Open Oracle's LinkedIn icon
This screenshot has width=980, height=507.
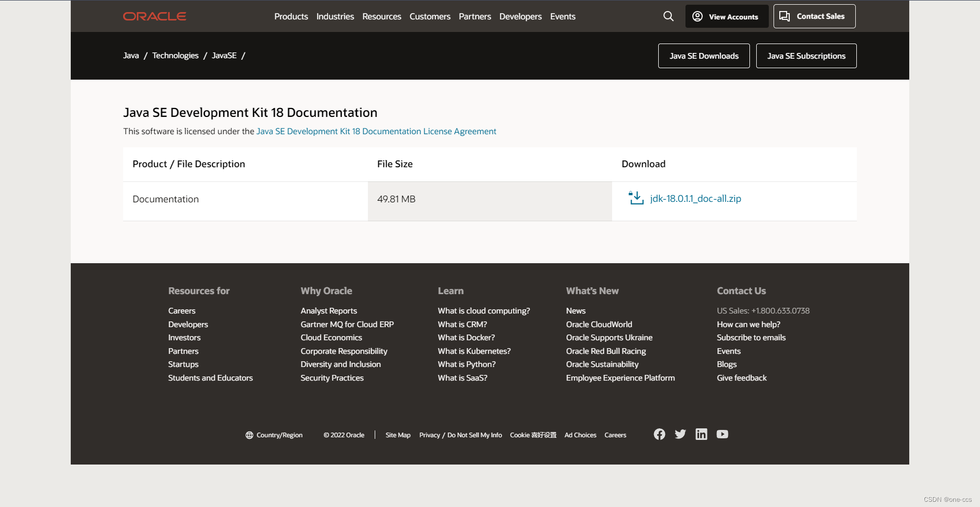point(701,434)
